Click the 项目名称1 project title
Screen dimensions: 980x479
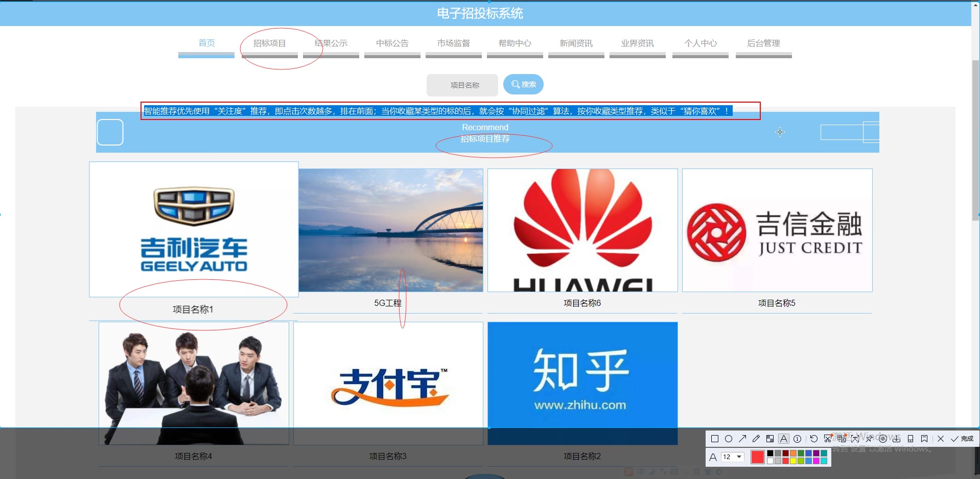(x=193, y=309)
